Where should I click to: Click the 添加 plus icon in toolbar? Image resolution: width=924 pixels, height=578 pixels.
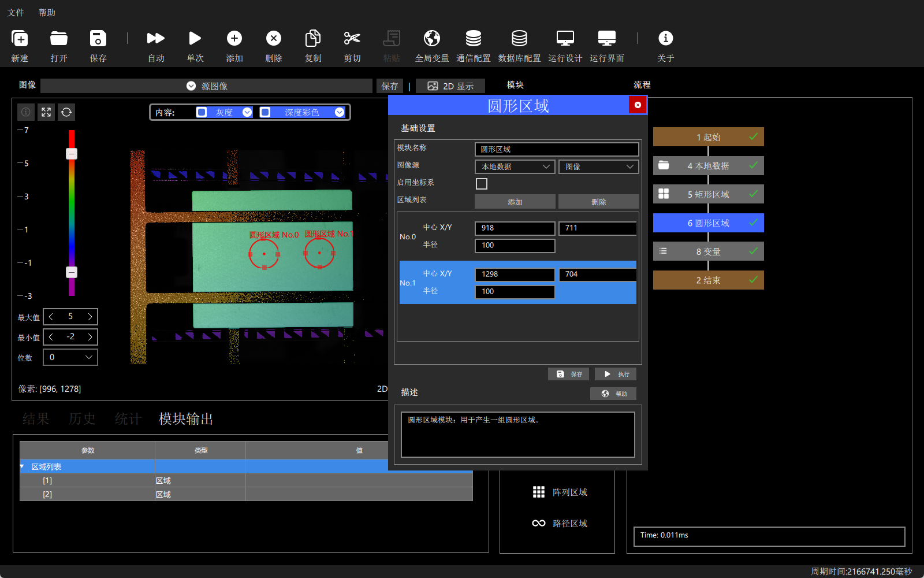234,39
